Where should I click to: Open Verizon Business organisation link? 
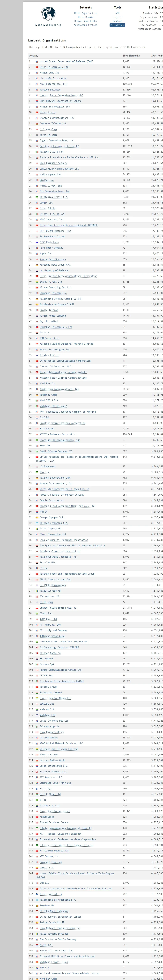[50, 90]
